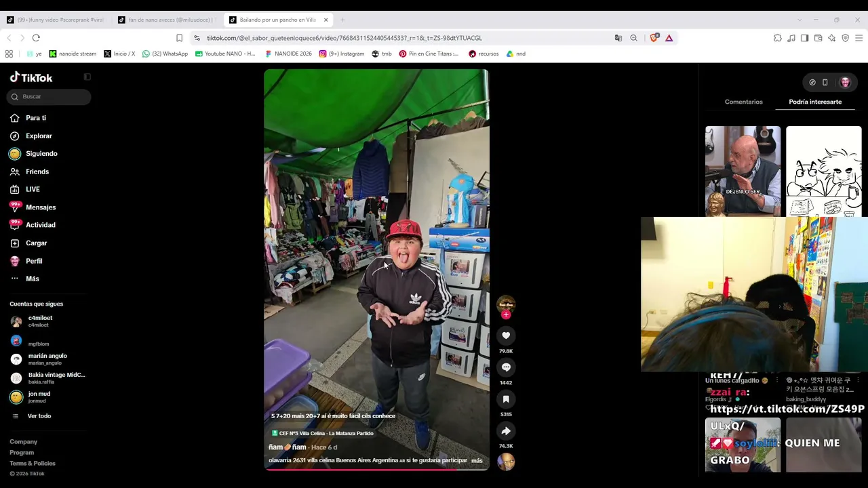Go back with the browser back arrow
This screenshot has width=868, height=488.
(9, 38)
